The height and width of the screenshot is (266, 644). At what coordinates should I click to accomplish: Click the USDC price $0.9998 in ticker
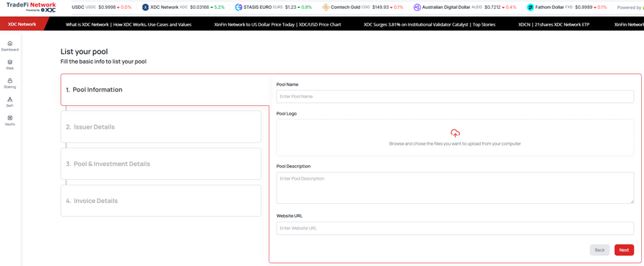click(107, 7)
